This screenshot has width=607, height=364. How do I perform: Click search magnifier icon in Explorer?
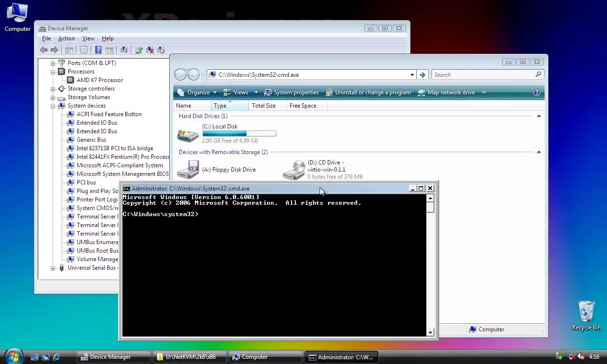coord(538,74)
